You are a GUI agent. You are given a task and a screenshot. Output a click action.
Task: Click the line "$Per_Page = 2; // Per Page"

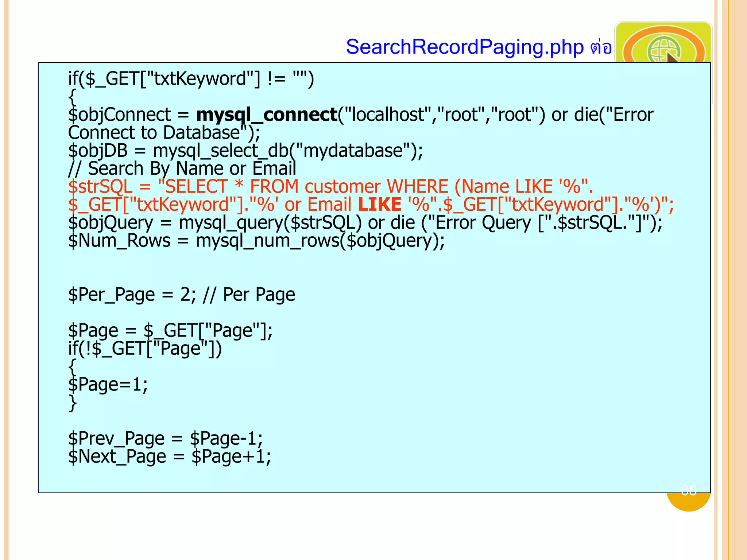(182, 295)
